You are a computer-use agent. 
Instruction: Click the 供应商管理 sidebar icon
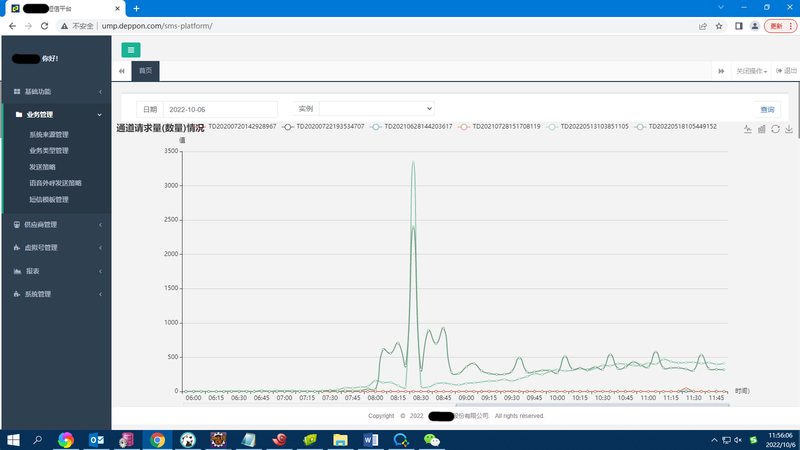pos(17,224)
